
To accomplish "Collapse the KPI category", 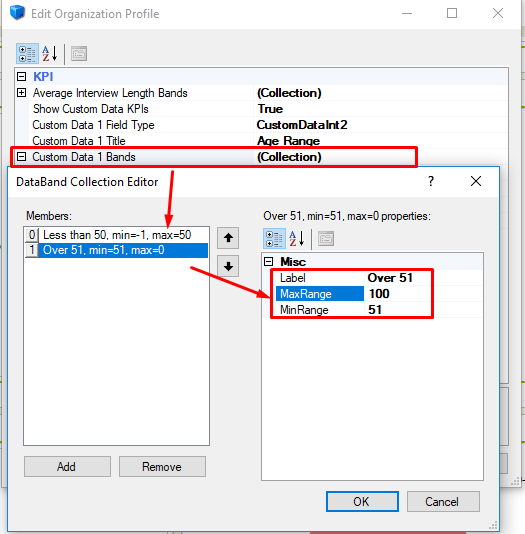I will tap(21, 76).
